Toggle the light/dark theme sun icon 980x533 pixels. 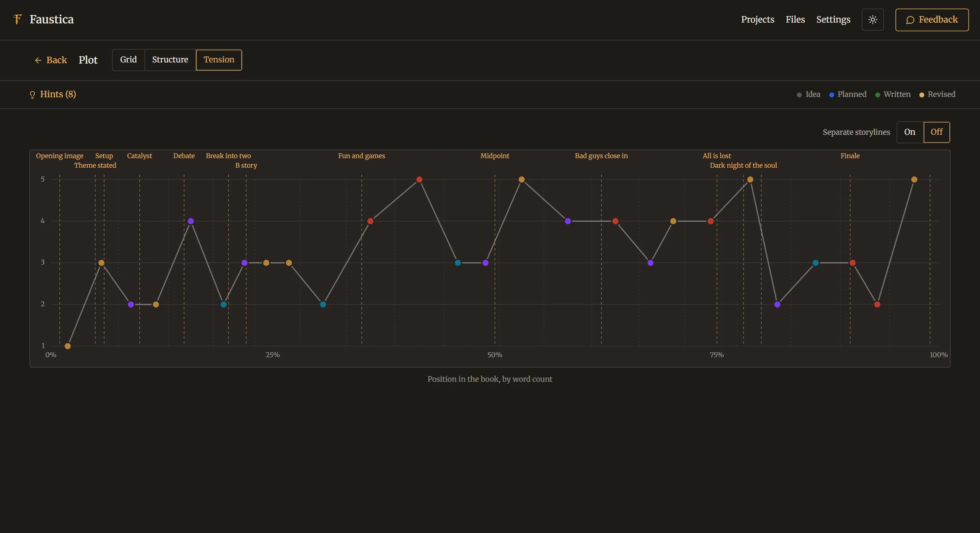872,20
